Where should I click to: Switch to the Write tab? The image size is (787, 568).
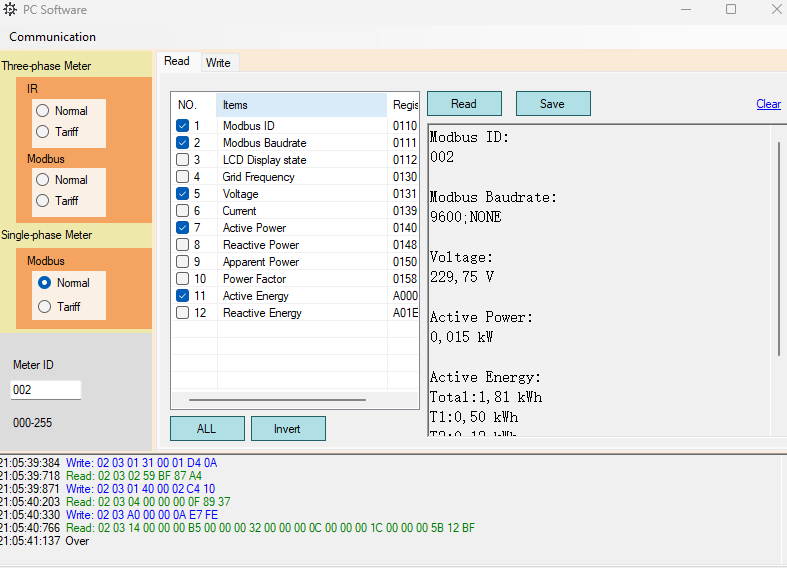coord(218,63)
